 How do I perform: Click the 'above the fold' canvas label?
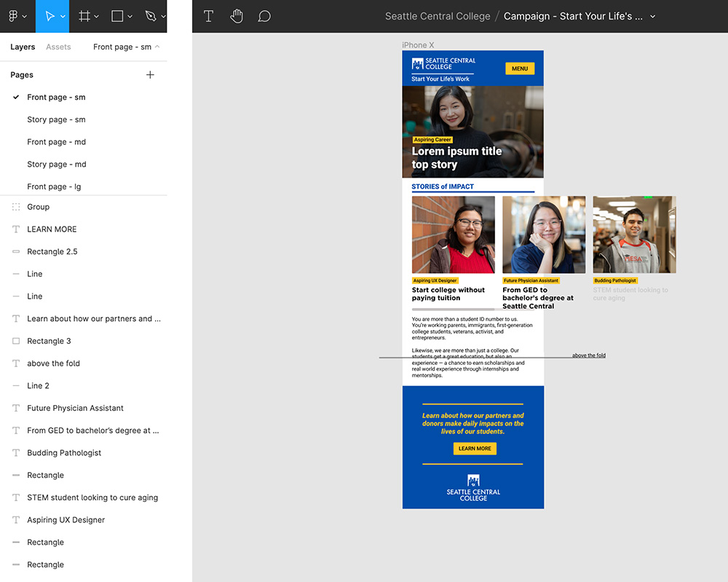point(589,355)
